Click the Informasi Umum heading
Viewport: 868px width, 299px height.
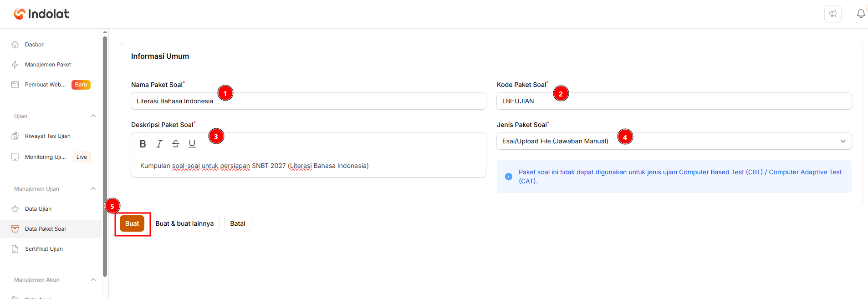(160, 56)
